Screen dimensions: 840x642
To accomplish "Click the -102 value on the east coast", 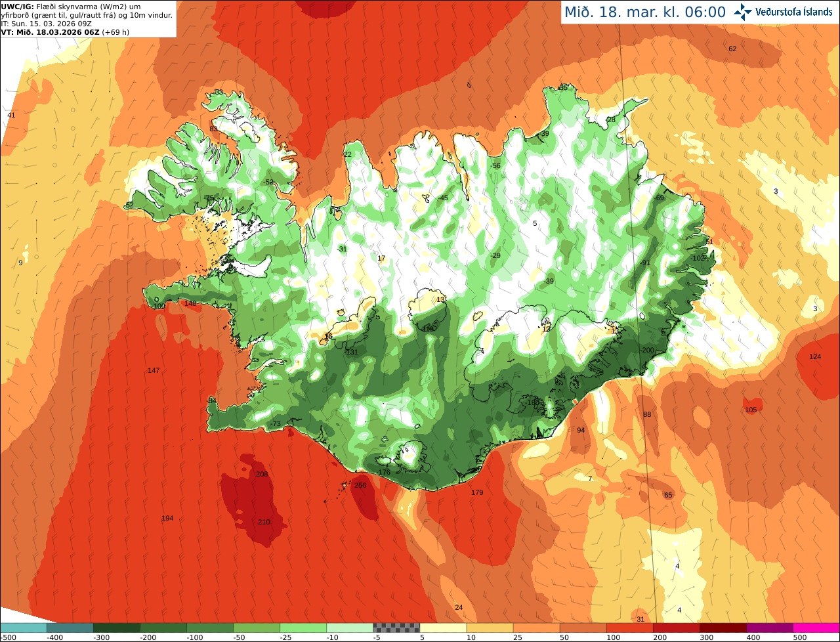I will click(x=698, y=258).
